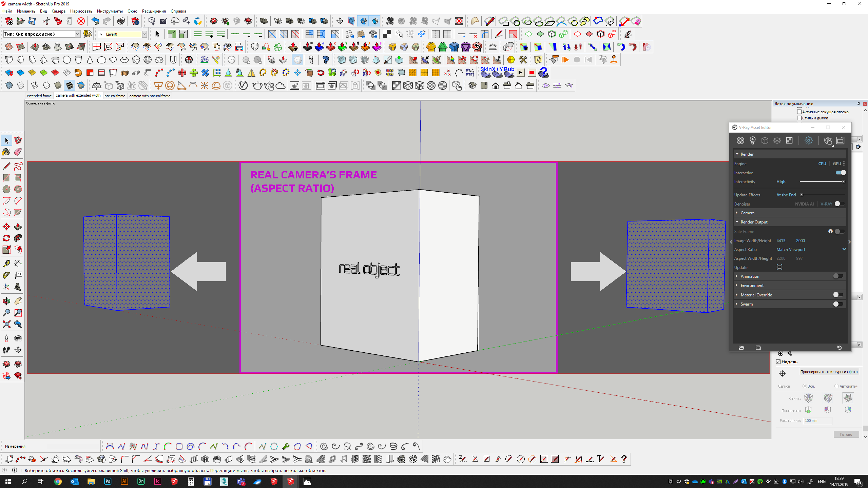The height and width of the screenshot is (488, 868).
Task: Open the Камера menu
Action: [x=58, y=11]
